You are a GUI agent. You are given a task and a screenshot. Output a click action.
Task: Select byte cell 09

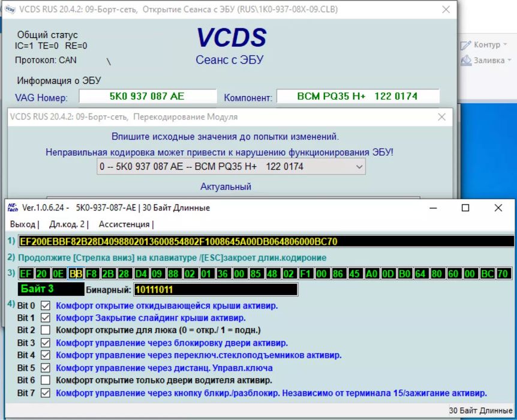158,274
